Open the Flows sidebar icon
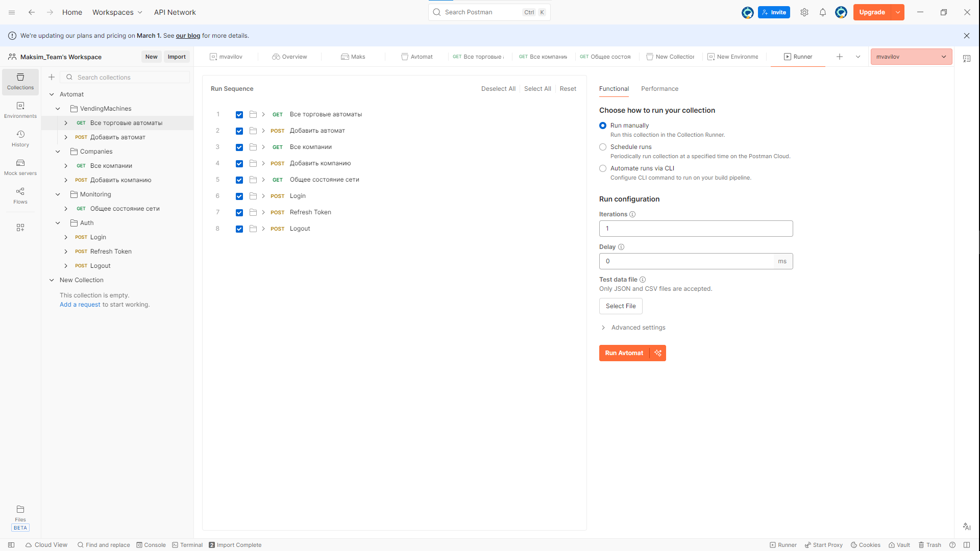Viewport: 980px width, 551px height. tap(20, 195)
